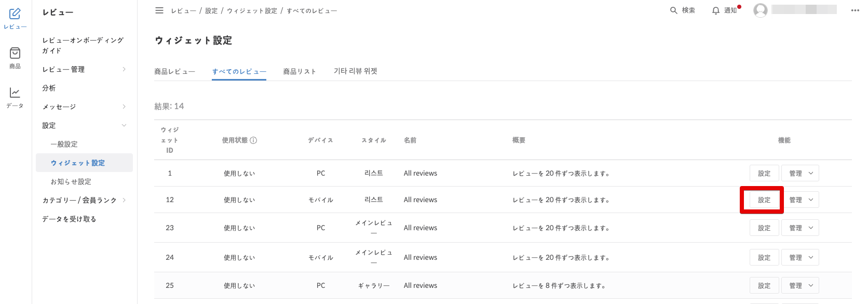
Task: Open the notifications bell icon
Action: 716,10
